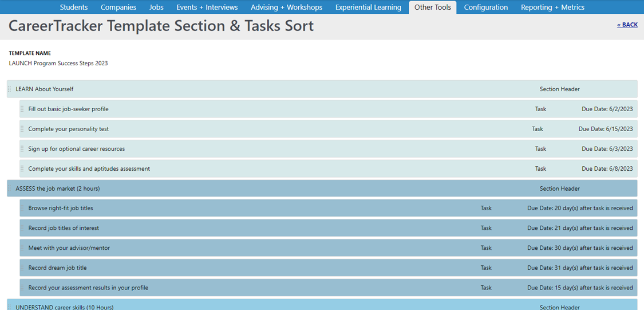Open the Companies tab
This screenshot has height=310, width=644.
click(x=118, y=7)
